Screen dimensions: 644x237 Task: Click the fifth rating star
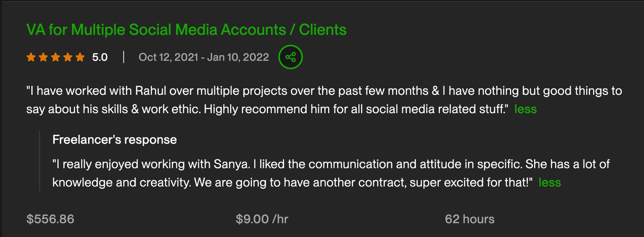pos(80,57)
